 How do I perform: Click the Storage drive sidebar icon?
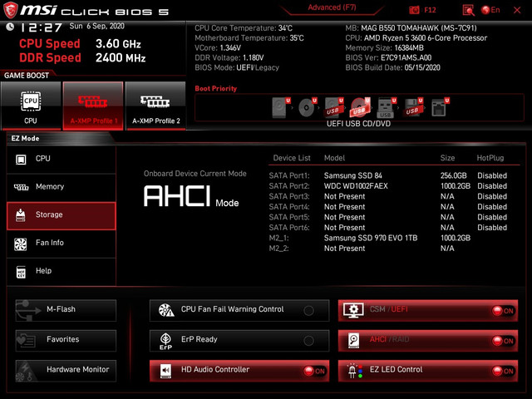coord(20,215)
